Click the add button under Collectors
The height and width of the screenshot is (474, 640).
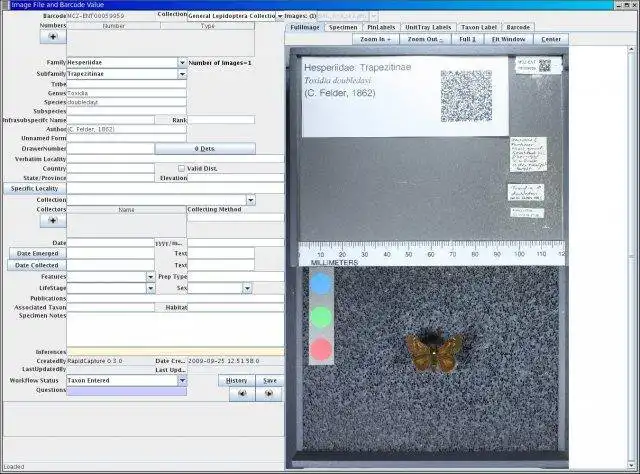(x=52, y=220)
